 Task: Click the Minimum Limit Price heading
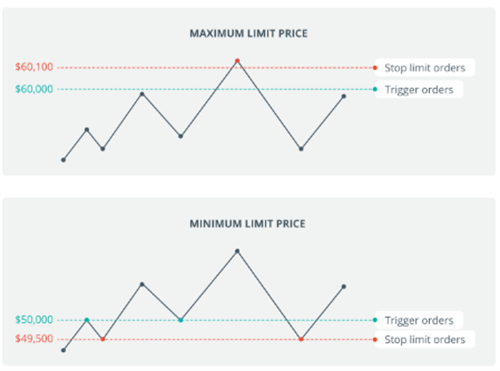247,224
